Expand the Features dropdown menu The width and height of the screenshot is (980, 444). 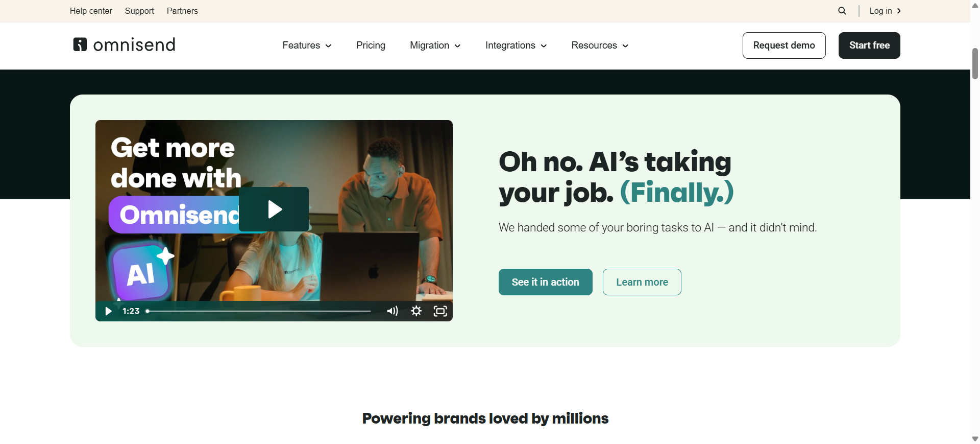(x=307, y=45)
